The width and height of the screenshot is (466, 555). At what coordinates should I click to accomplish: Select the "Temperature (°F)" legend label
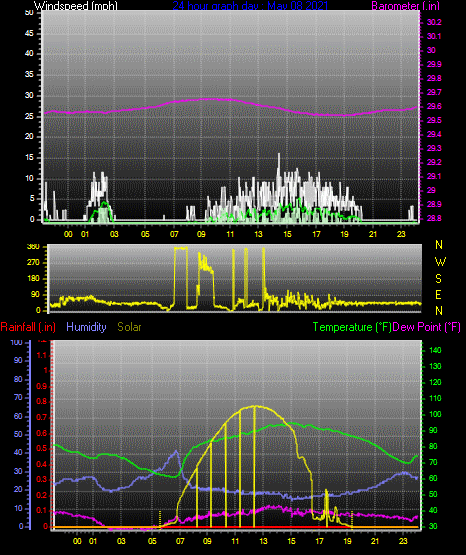352,327
